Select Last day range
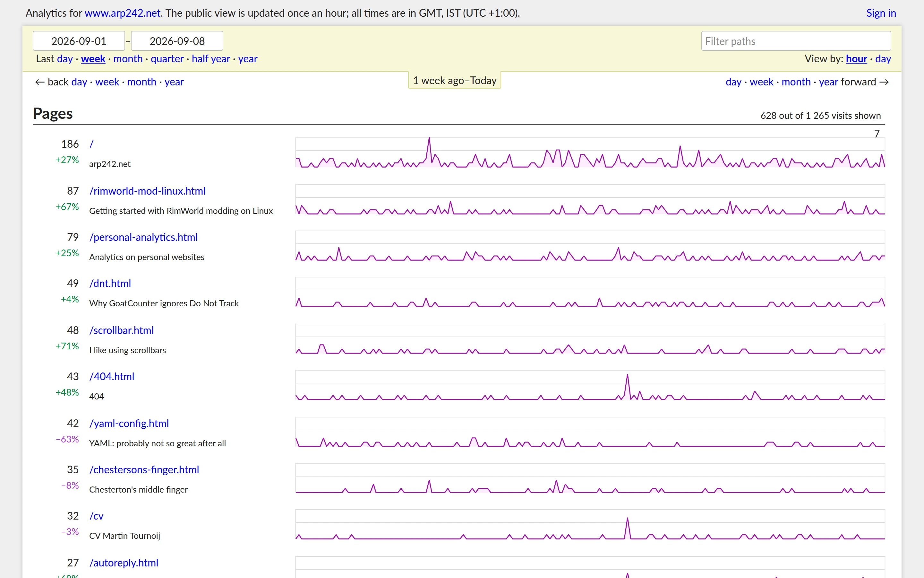This screenshot has width=924, height=578. pyautogui.click(x=64, y=59)
